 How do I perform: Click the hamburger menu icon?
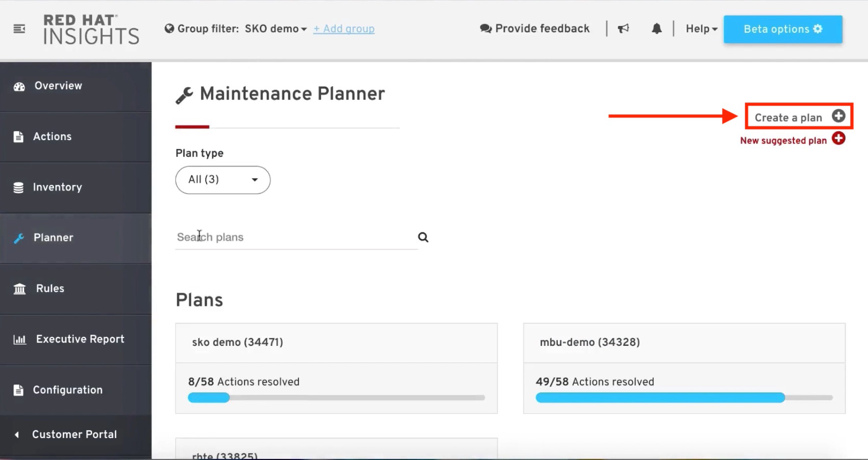coord(19,29)
